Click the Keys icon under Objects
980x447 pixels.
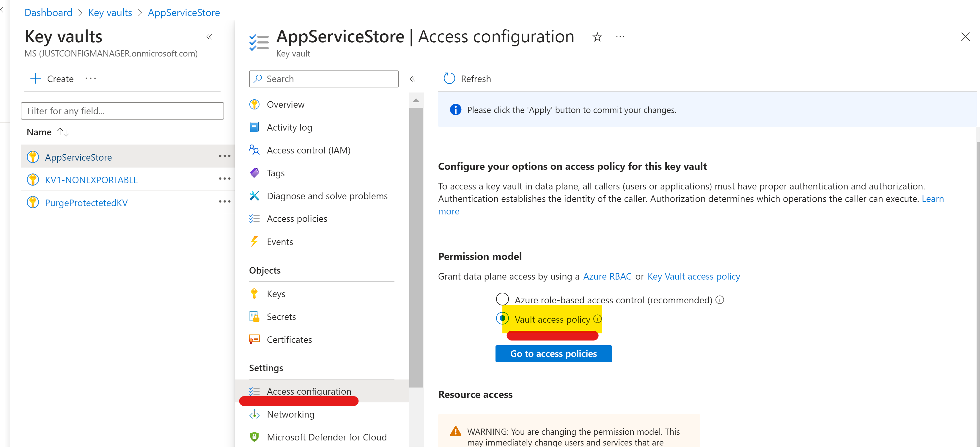tap(254, 294)
